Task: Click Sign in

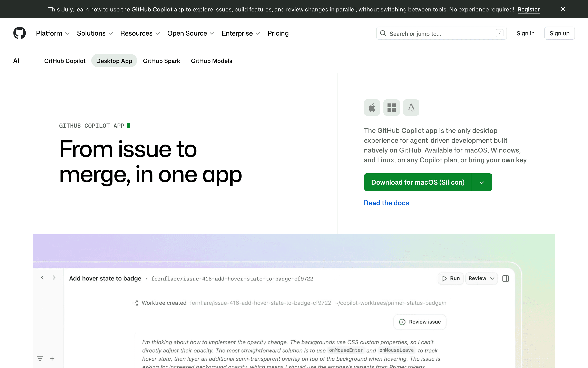Action: pyautogui.click(x=525, y=33)
